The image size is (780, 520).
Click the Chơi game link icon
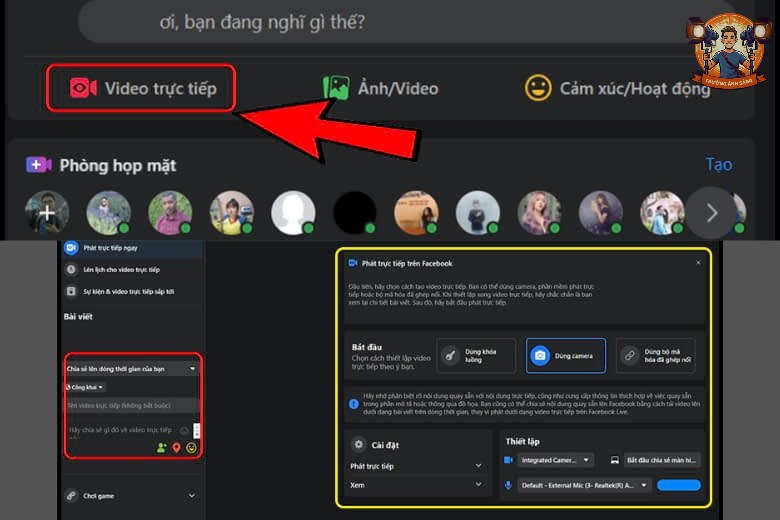pos(71,496)
